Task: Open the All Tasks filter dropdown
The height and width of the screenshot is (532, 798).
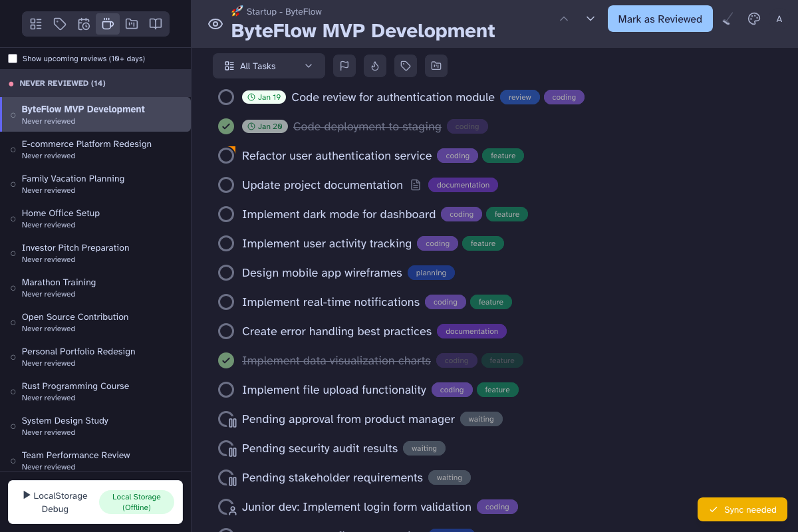Action: 269,66
